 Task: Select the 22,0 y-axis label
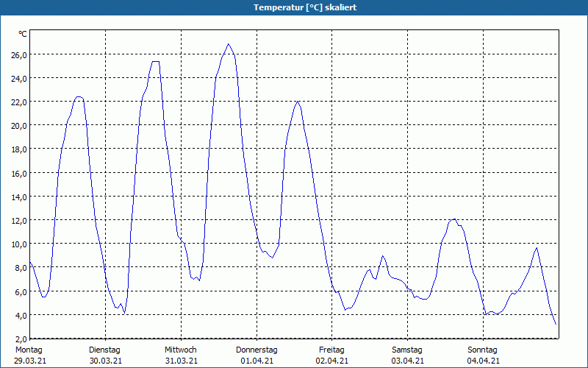pyautogui.click(x=18, y=102)
